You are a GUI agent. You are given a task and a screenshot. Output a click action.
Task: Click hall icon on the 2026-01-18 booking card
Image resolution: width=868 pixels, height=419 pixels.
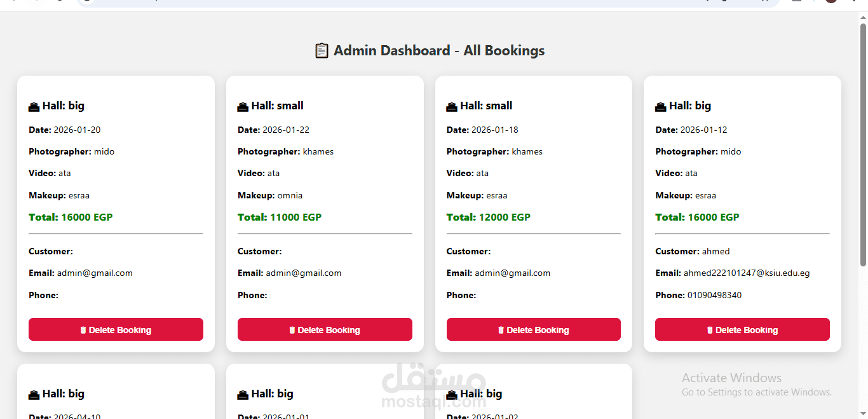[x=452, y=107]
